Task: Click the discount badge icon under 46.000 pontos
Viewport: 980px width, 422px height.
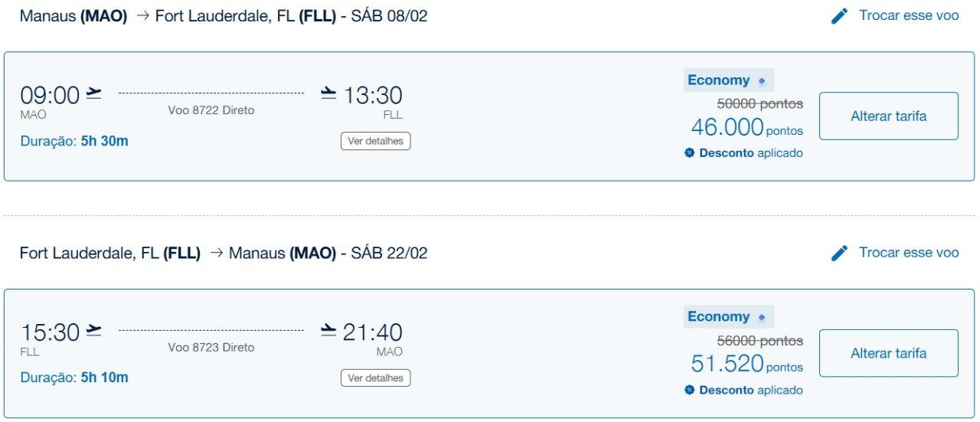Action: tap(689, 153)
